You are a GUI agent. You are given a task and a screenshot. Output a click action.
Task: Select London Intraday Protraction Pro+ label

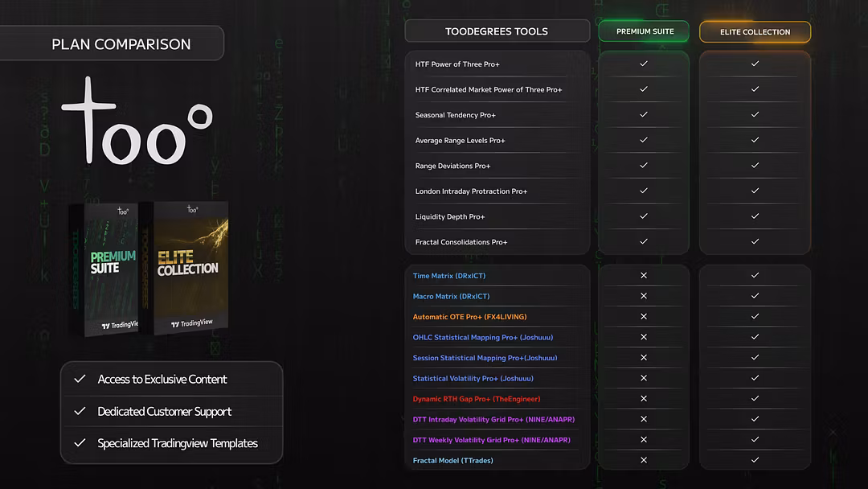pyautogui.click(x=471, y=191)
